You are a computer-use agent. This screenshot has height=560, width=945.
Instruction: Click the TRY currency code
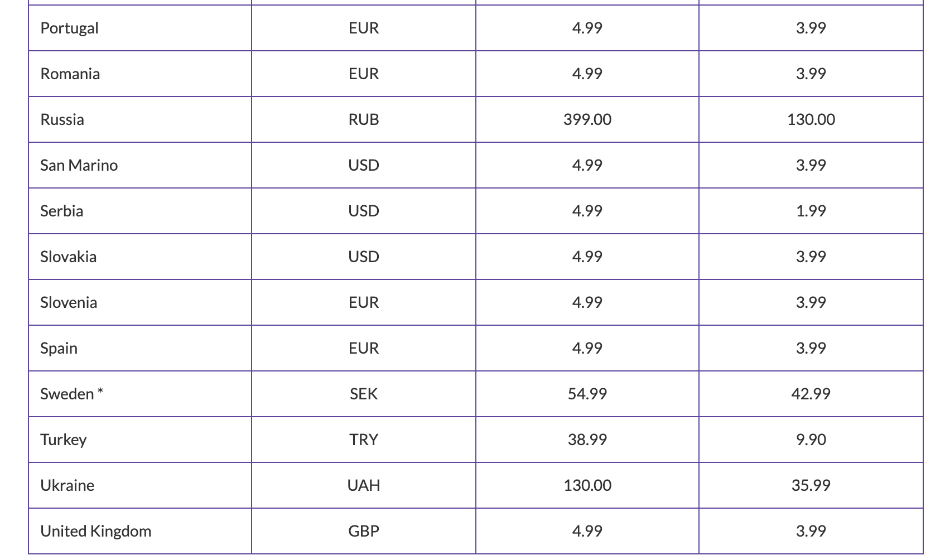point(364,440)
